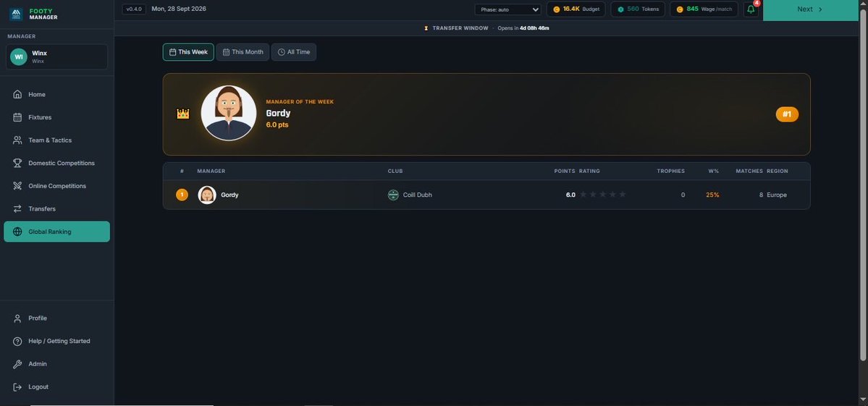Click the Club column header
868x406 pixels.
pos(395,172)
